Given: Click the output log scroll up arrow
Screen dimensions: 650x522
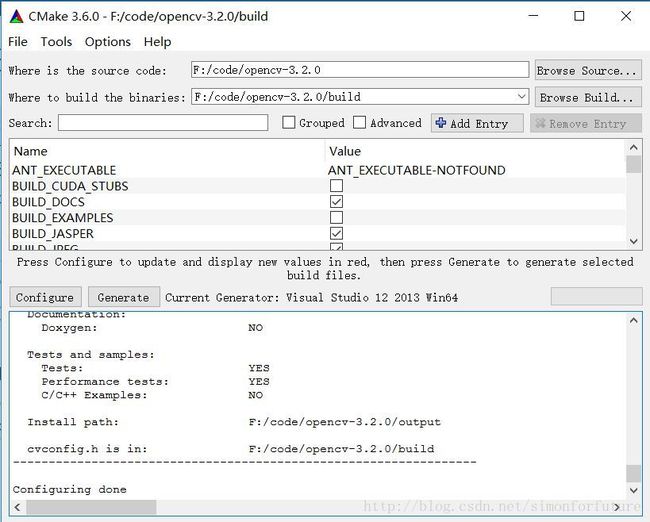Looking at the screenshot, I should [633, 320].
